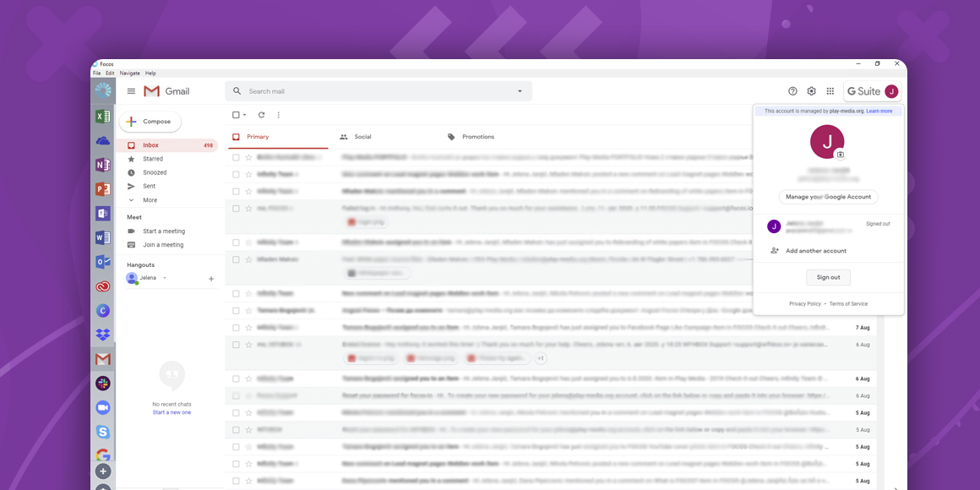
Task: Switch to PowerPoint in the sidebar
Action: [x=103, y=188]
